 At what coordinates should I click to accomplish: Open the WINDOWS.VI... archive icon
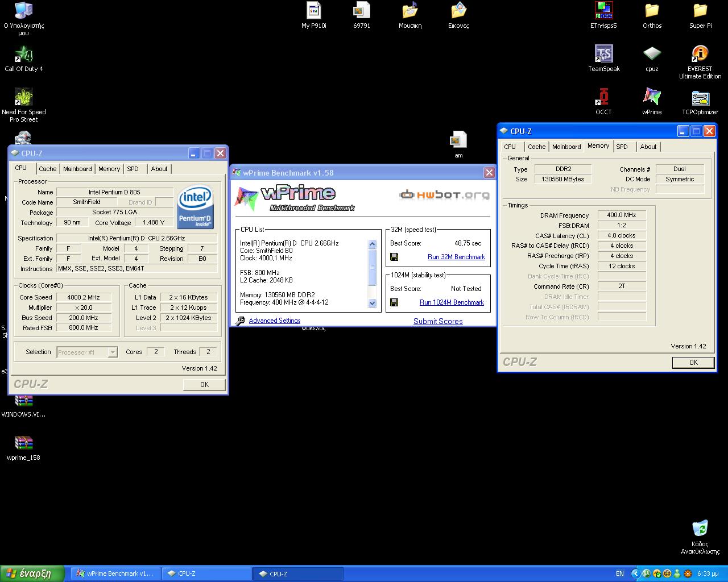pos(23,405)
